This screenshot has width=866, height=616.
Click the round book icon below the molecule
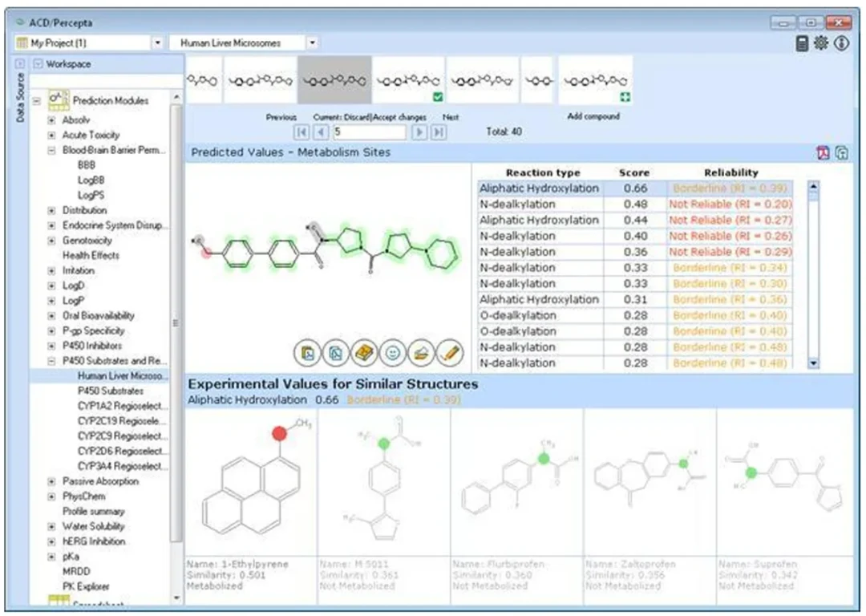365,352
